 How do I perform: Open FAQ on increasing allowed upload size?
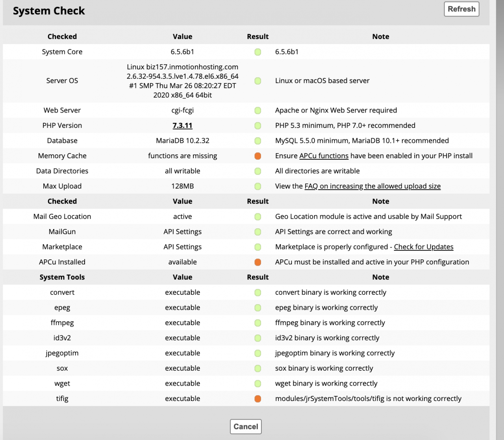pyautogui.click(x=372, y=186)
